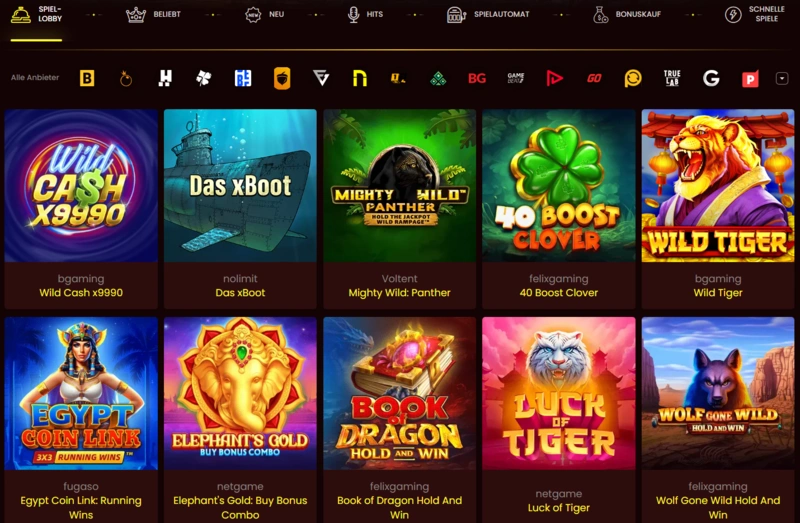800x523 pixels.
Task: Click the Neu badge icon
Action: click(253, 15)
